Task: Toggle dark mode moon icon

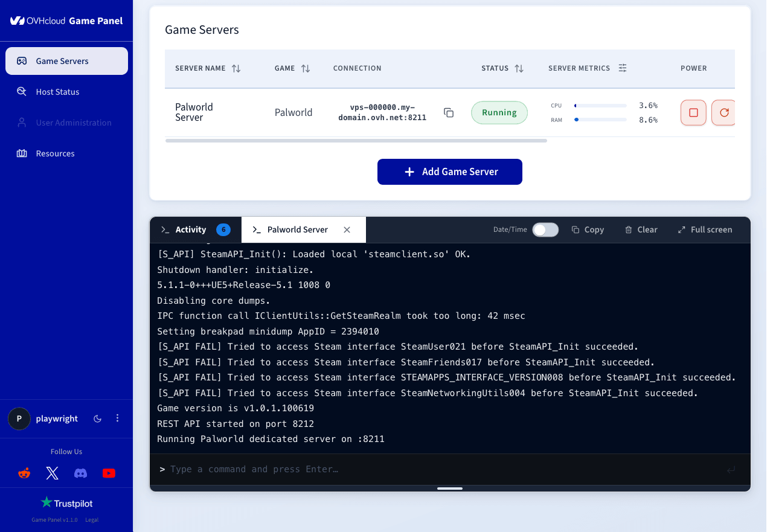Action: pos(98,418)
